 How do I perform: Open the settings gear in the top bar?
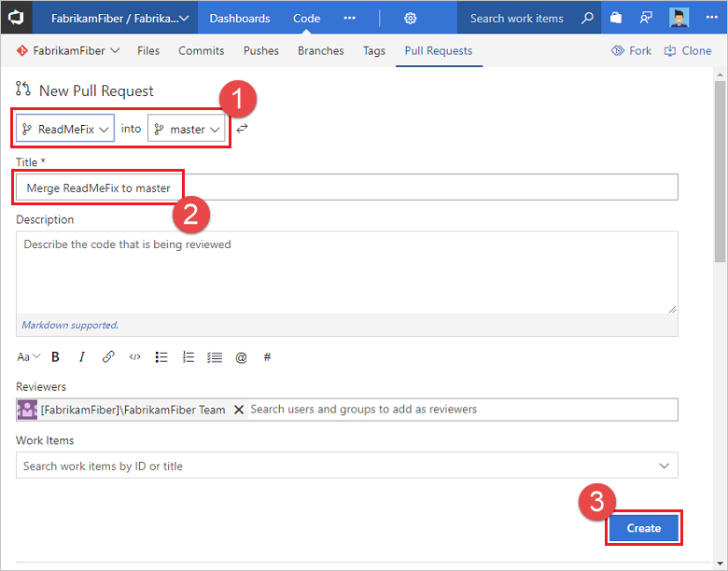(411, 18)
